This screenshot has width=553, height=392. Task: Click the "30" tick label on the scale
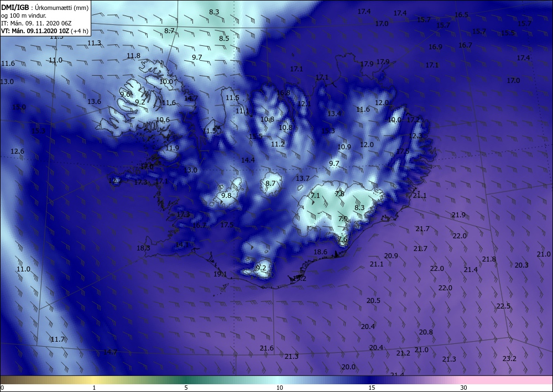click(463, 388)
